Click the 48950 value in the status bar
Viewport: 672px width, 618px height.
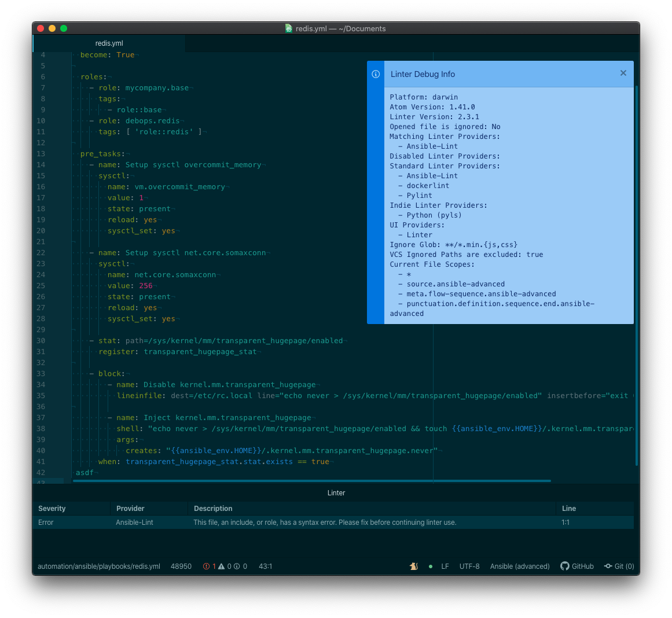[181, 566]
